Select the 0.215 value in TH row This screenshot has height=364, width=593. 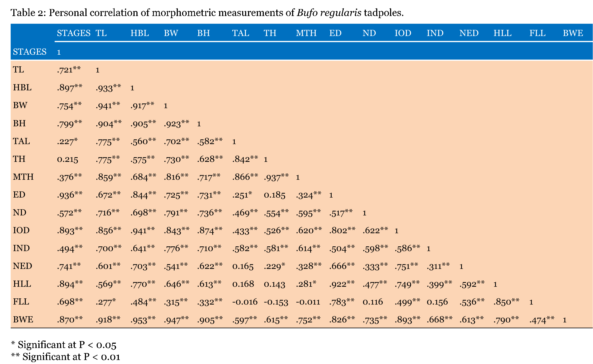(68, 159)
